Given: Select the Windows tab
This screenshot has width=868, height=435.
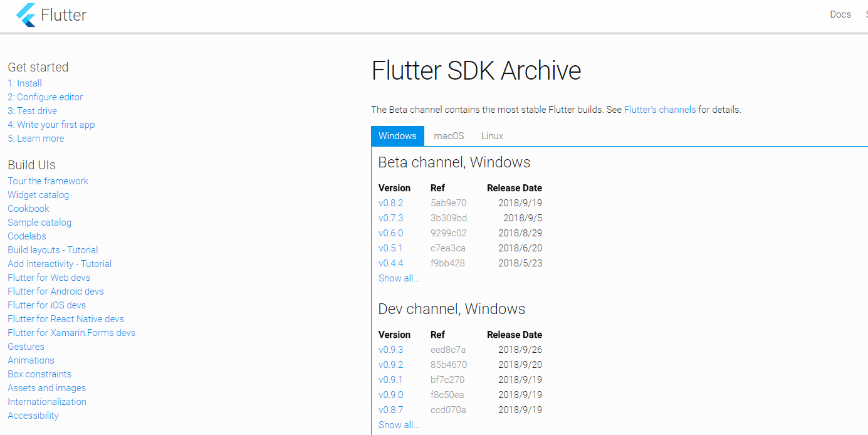Looking at the screenshot, I should click(x=397, y=136).
